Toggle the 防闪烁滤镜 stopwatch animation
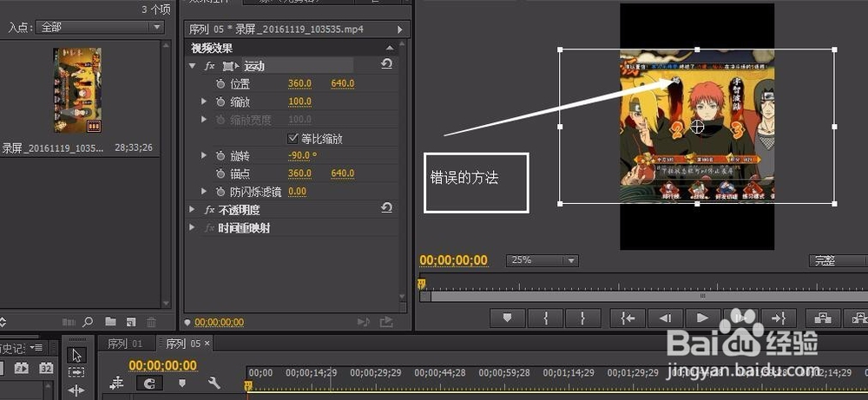 (220, 192)
